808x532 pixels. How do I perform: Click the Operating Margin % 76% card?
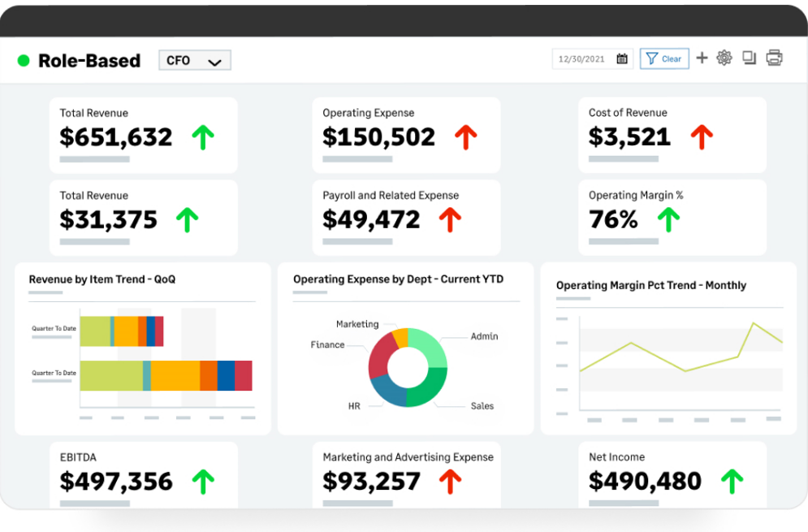(x=672, y=217)
